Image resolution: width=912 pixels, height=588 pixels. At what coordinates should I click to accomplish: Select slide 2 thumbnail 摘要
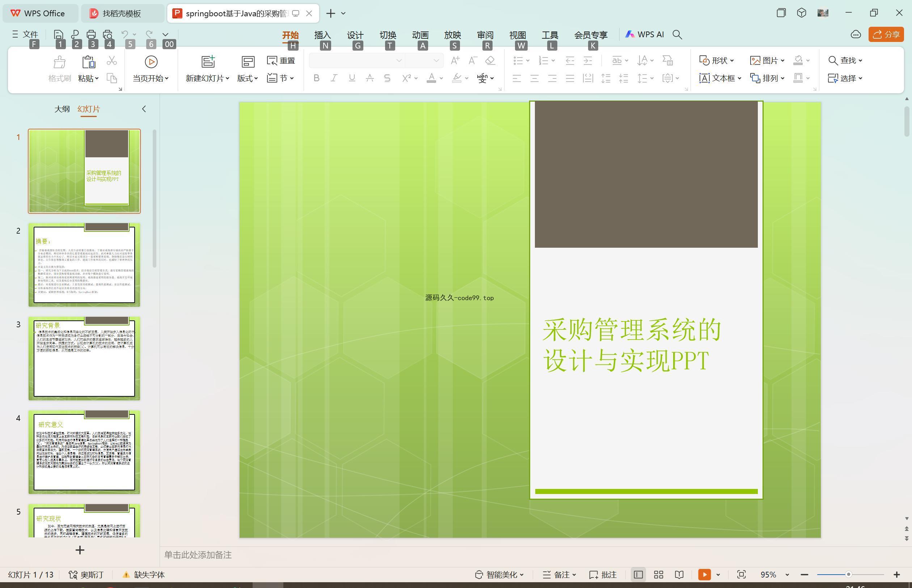tap(84, 265)
